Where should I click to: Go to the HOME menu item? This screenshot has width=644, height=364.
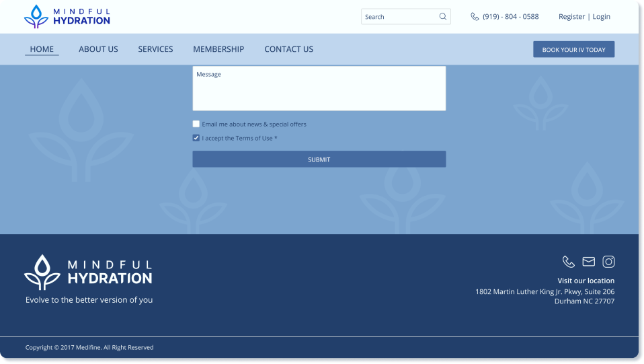[42, 49]
